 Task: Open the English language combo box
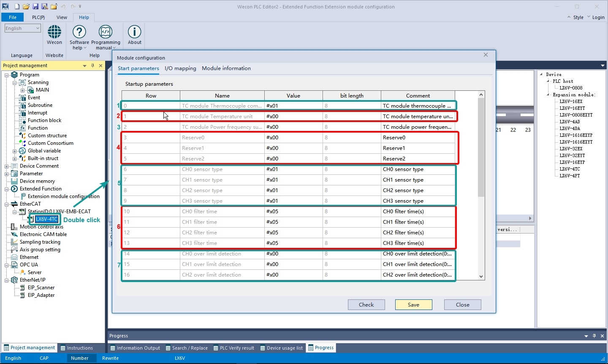pyautogui.click(x=23, y=28)
